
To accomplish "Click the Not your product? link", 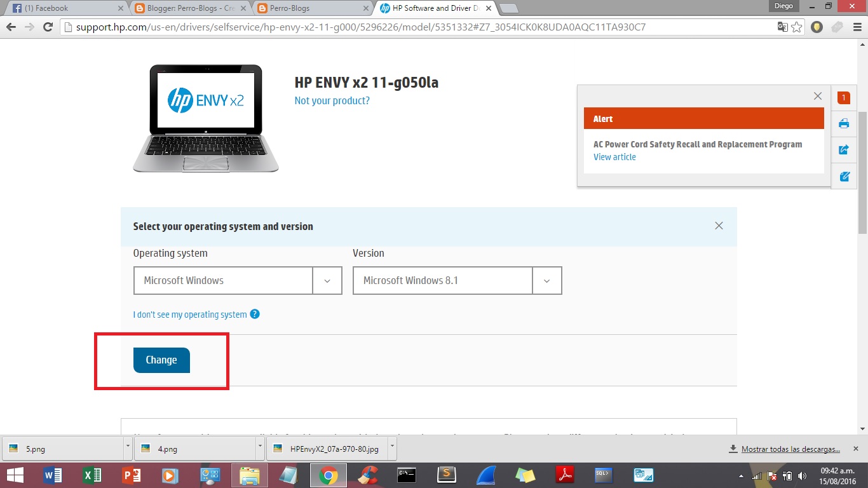I will click(x=332, y=100).
